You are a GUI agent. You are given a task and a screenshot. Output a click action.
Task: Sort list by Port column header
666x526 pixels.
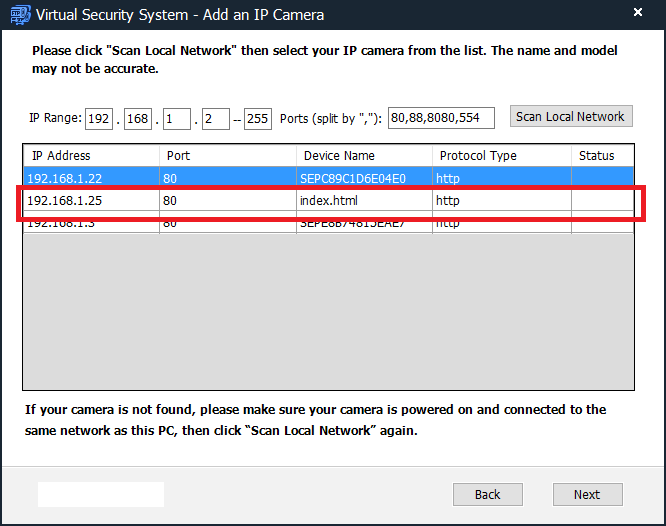point(227,156)
